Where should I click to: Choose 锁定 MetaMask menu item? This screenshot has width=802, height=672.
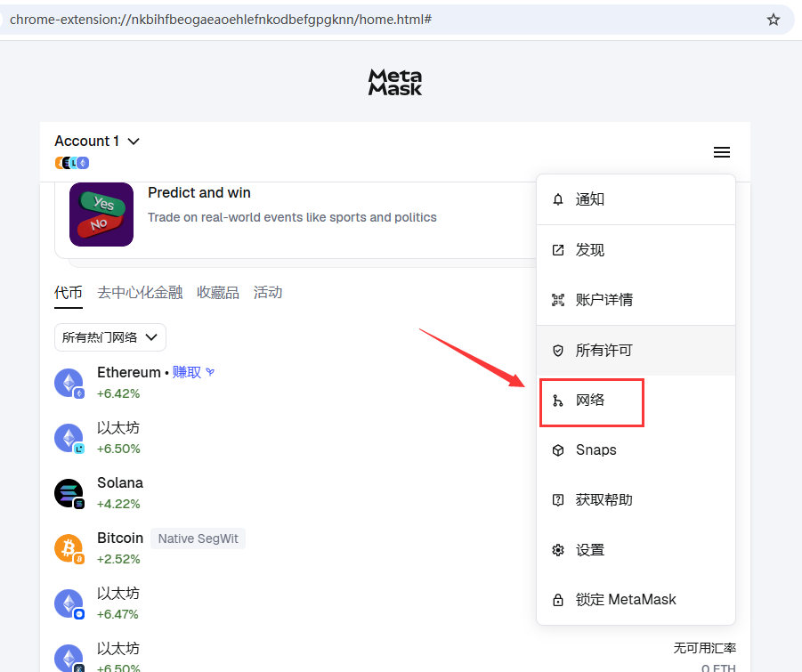pos(636,599)
